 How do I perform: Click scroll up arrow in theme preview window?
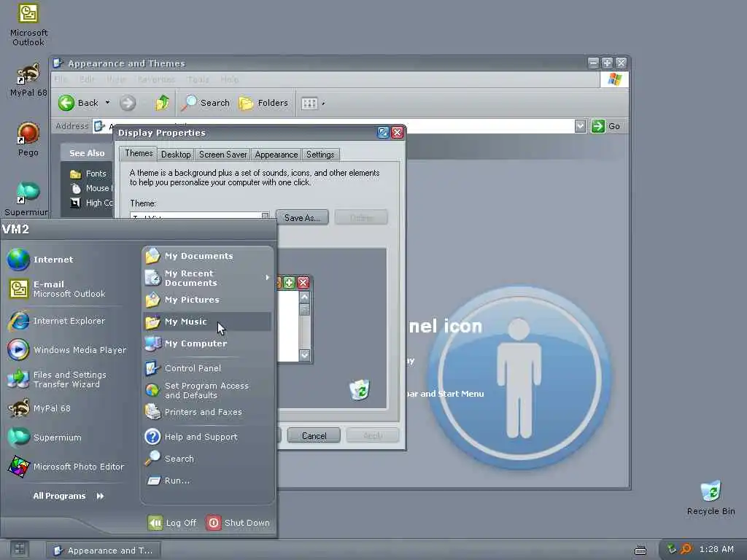pos(304,297)
